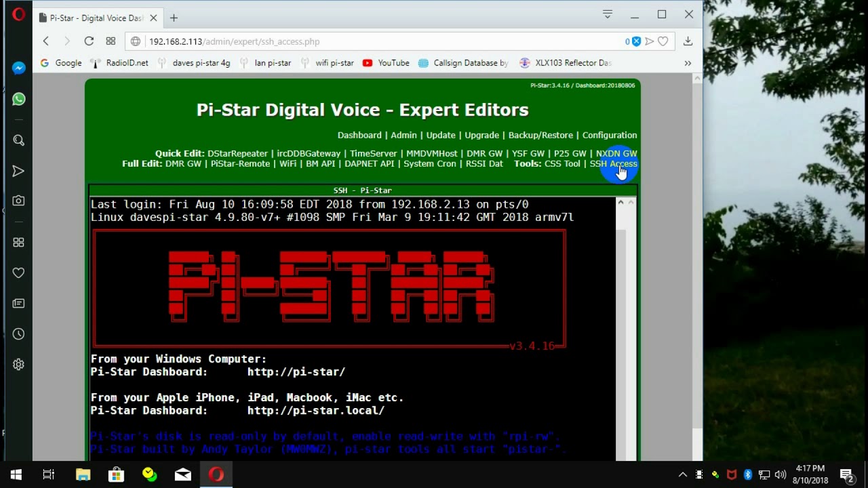Full edit WiFi settings
Viewport: 868px width, 488px height.
[x=288, y=164]
